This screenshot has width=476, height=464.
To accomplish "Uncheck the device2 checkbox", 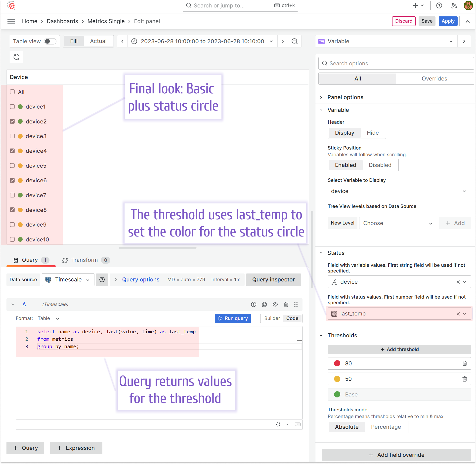I will tap(12, 121).
